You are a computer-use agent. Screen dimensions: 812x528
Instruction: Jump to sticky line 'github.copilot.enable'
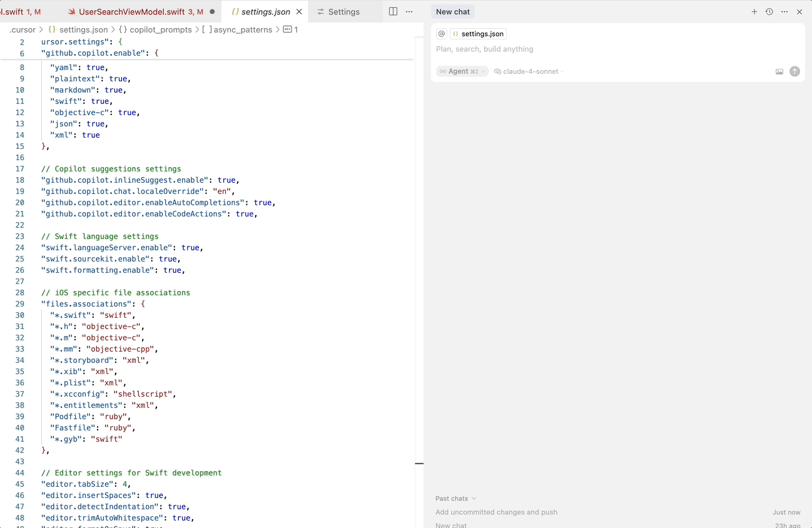[100, 53]
